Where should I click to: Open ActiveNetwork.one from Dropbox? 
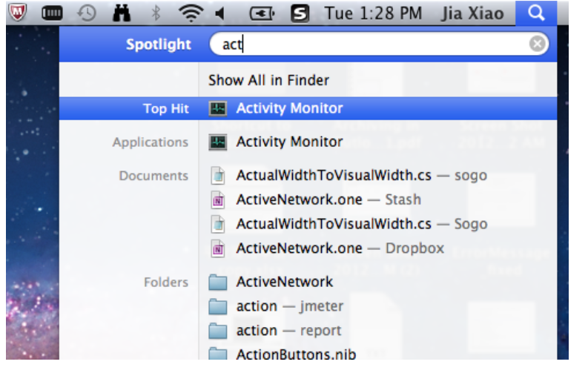point(340,248)
